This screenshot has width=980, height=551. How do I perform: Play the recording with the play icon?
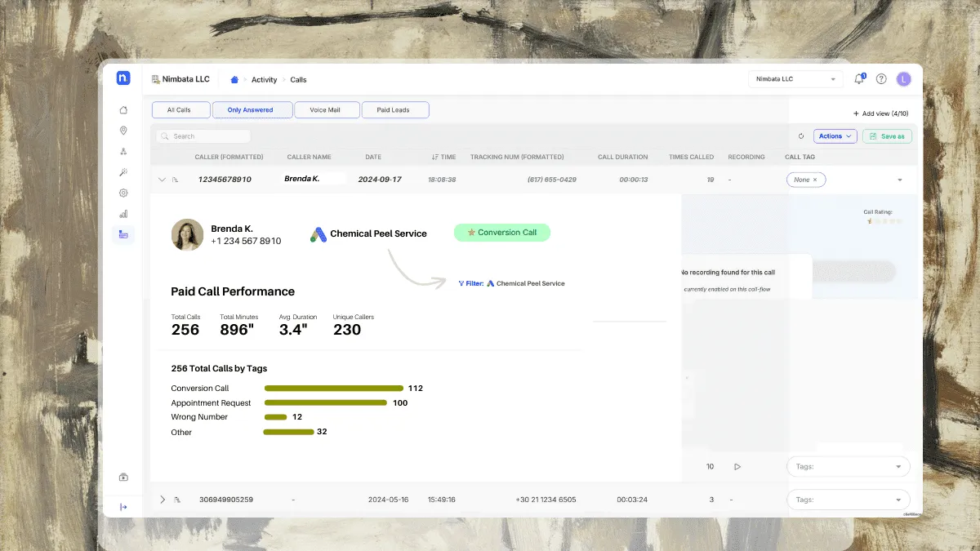[x=737, y=467]
